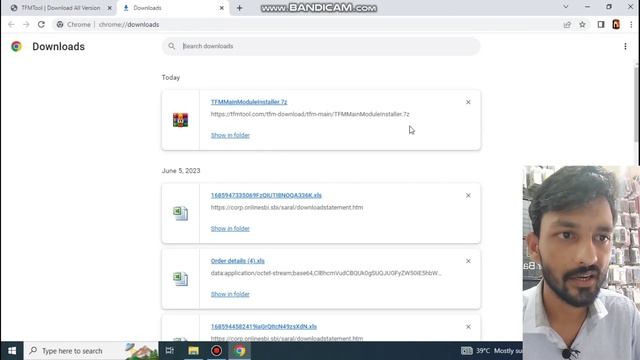
Task: Open the TFMMainModuleInstaller.7z file link
Action: pyautogui.click(x=249, y=102)
